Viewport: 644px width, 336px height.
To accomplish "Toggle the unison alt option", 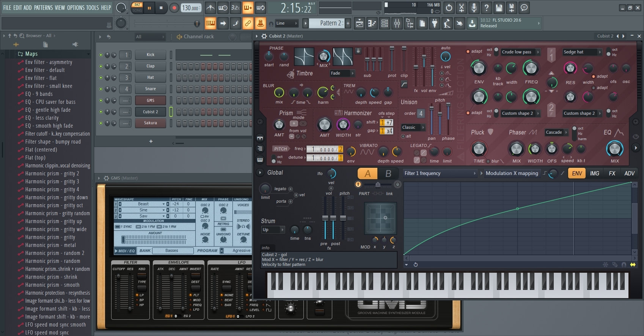I will click(403, 136).
